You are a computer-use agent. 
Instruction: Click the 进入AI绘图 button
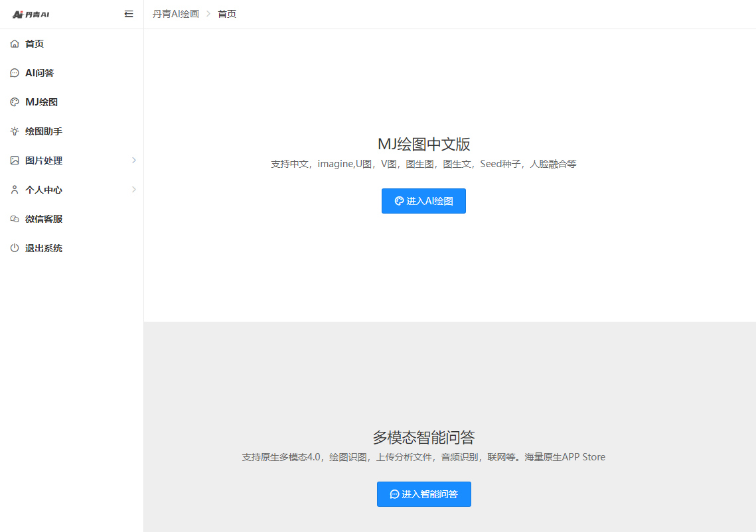423,201
